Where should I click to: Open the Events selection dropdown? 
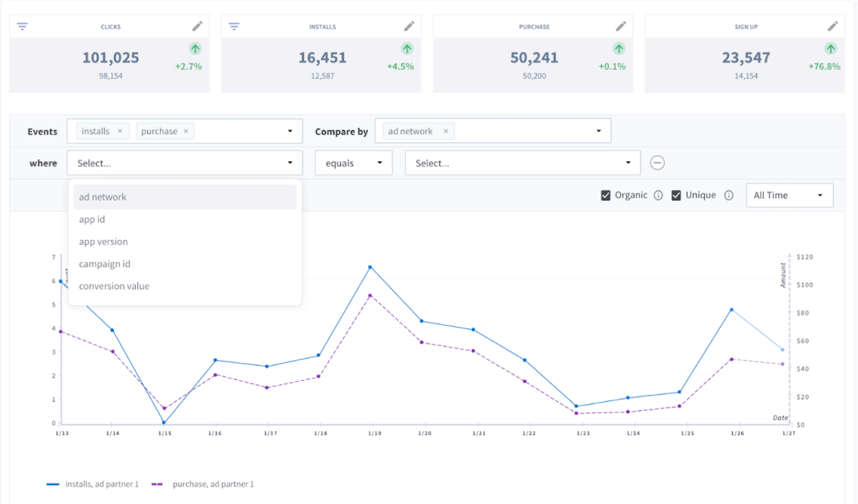click(x=289, y=131)
